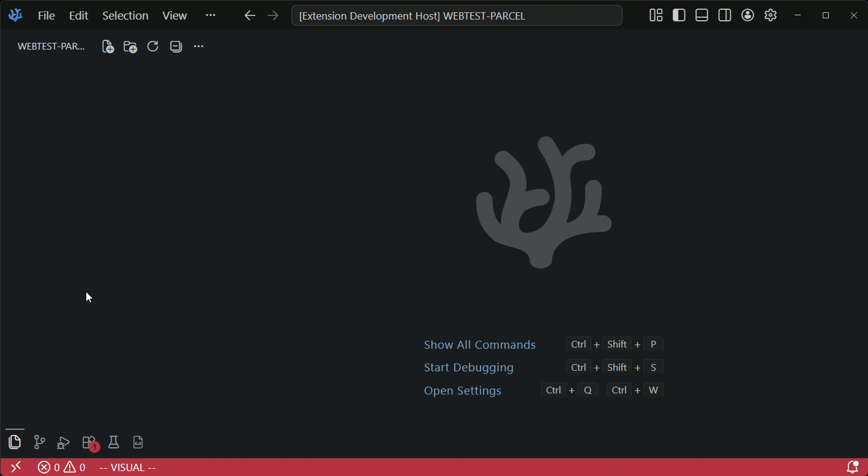
Task: Open the Selection menu
Action: point(125,15)
